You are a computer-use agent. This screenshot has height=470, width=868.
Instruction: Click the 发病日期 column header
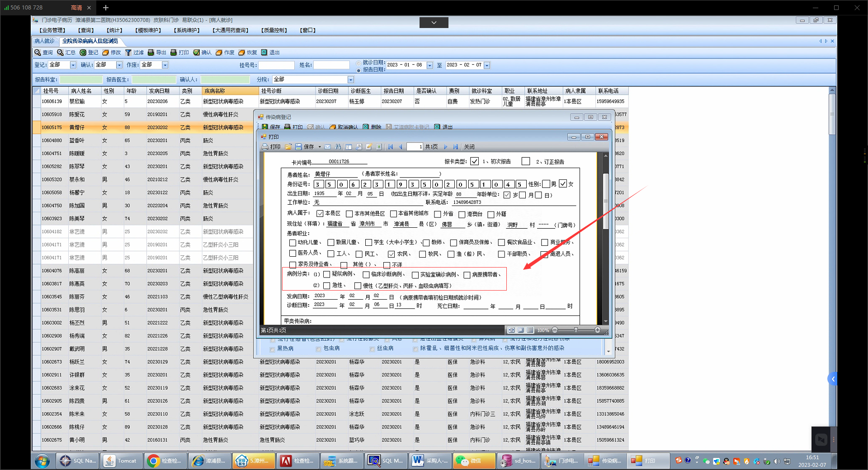click(x=162, y=91)
